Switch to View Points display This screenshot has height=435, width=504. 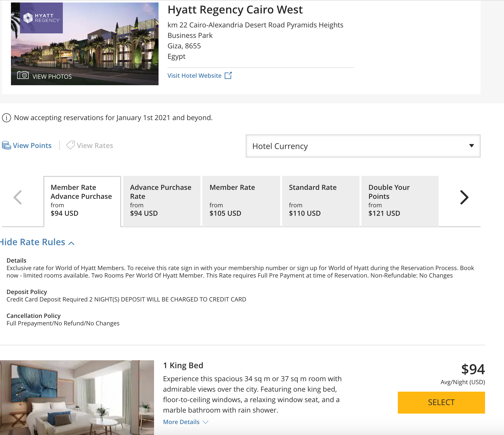(32, 145)
